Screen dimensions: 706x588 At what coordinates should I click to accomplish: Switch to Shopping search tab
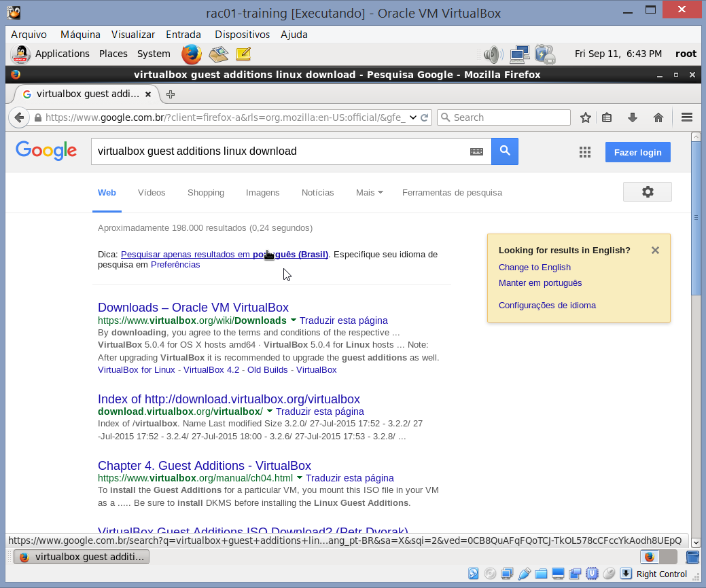pyautogui.click(x=206, y=193)
